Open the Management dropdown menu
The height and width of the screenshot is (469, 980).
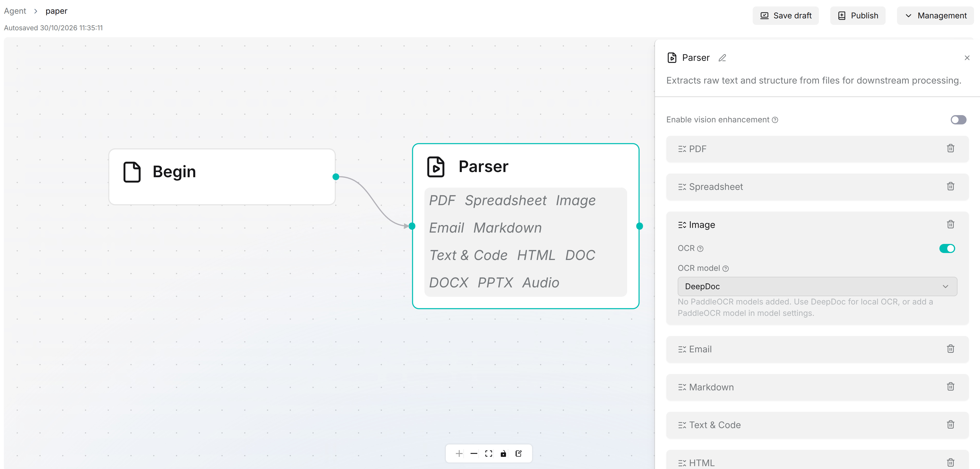[935, 16]
